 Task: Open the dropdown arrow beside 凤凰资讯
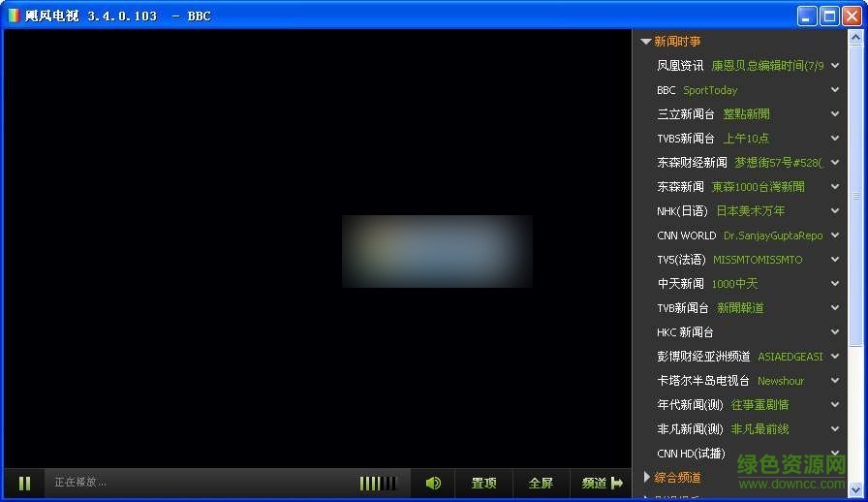[x=835, y=66]
